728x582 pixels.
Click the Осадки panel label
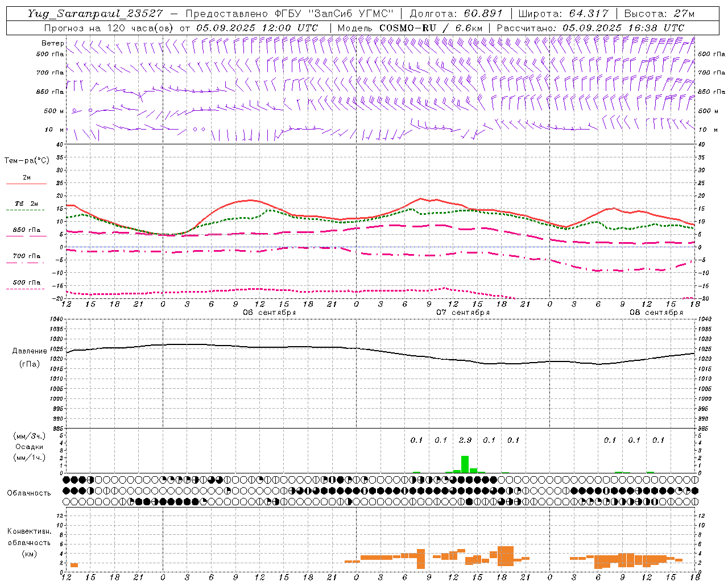coord(29,447)
